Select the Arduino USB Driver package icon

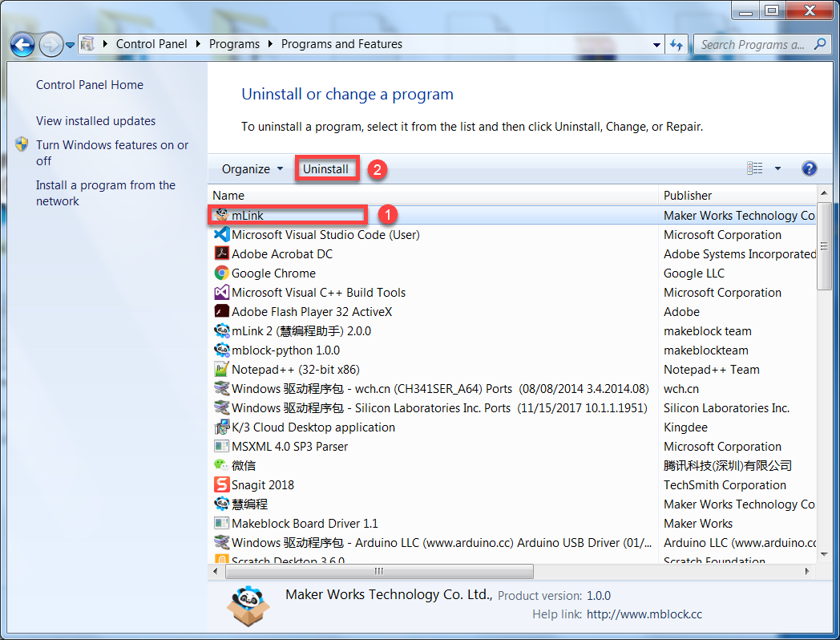(221, 542)
